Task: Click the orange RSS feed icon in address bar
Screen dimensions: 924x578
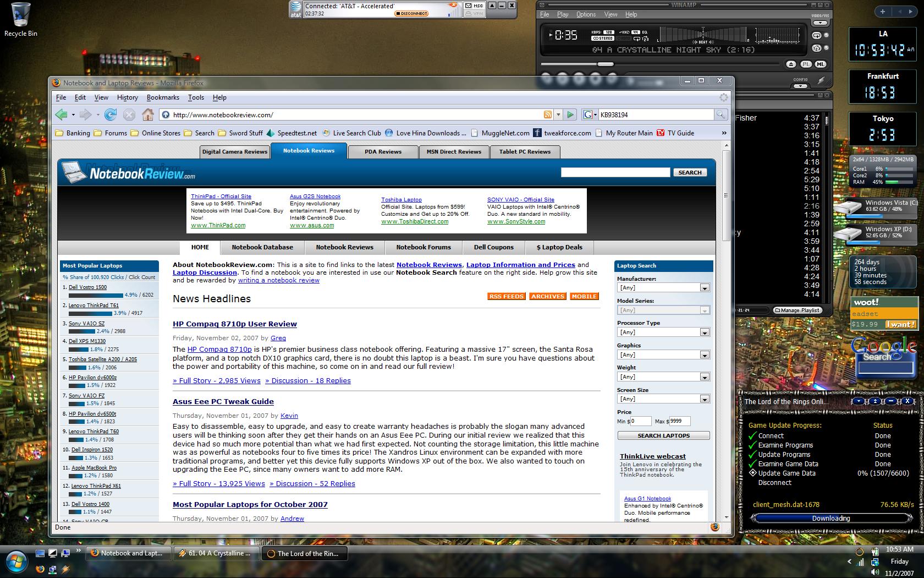Action: coord(548,114)
